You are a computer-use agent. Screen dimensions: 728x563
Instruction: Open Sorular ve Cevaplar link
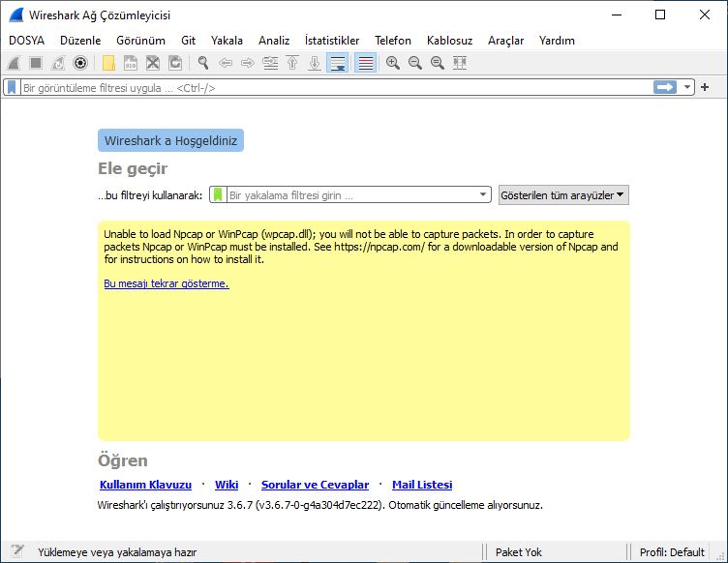point(315,485)
